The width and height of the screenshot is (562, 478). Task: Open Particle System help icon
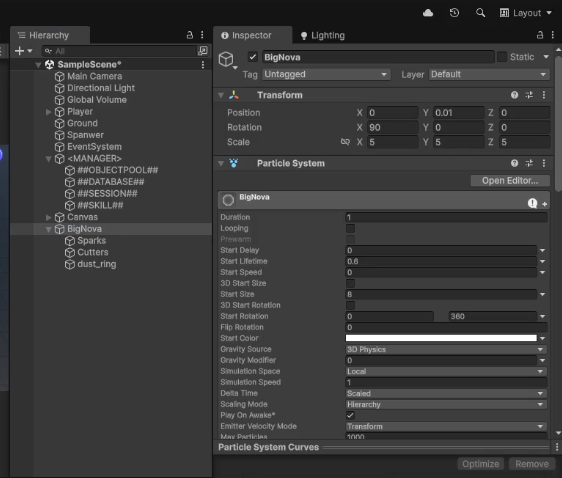[x=514, y=163]
